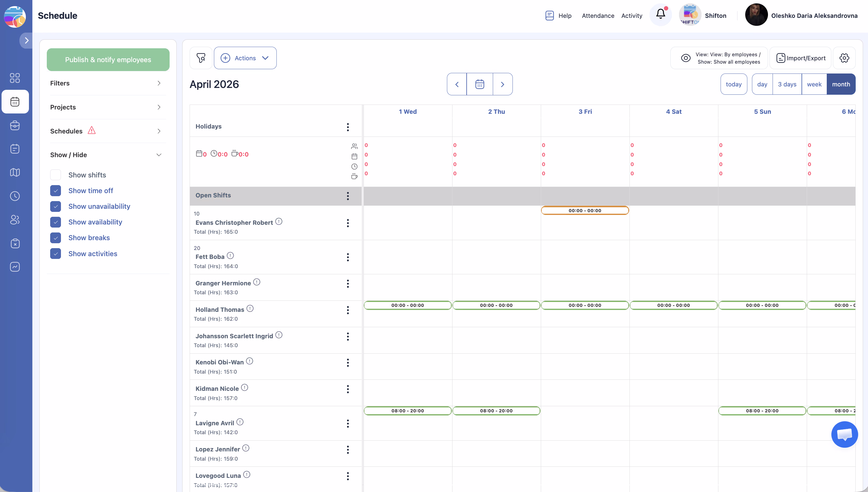Select Lavigne Avril's 08:00 - 20:00 Wednesday shift
Viewport: 868px width, 492px height.
(x=408, y=411)
